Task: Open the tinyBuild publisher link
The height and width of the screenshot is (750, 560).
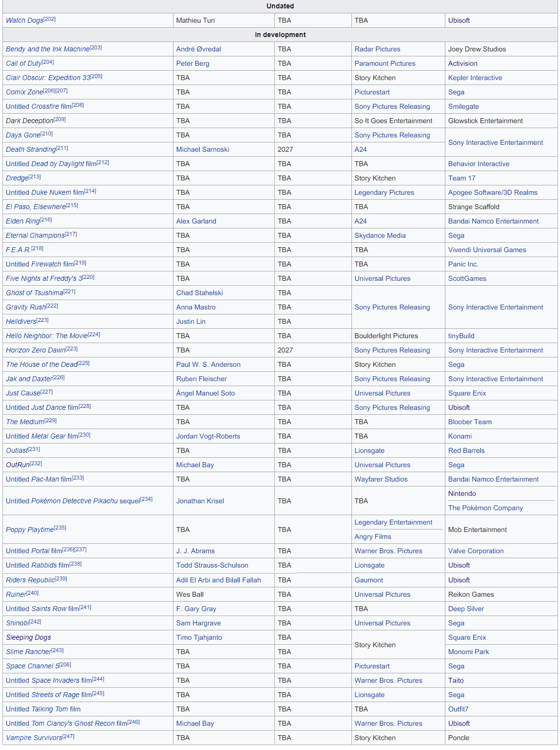Action: click(461, 336)
